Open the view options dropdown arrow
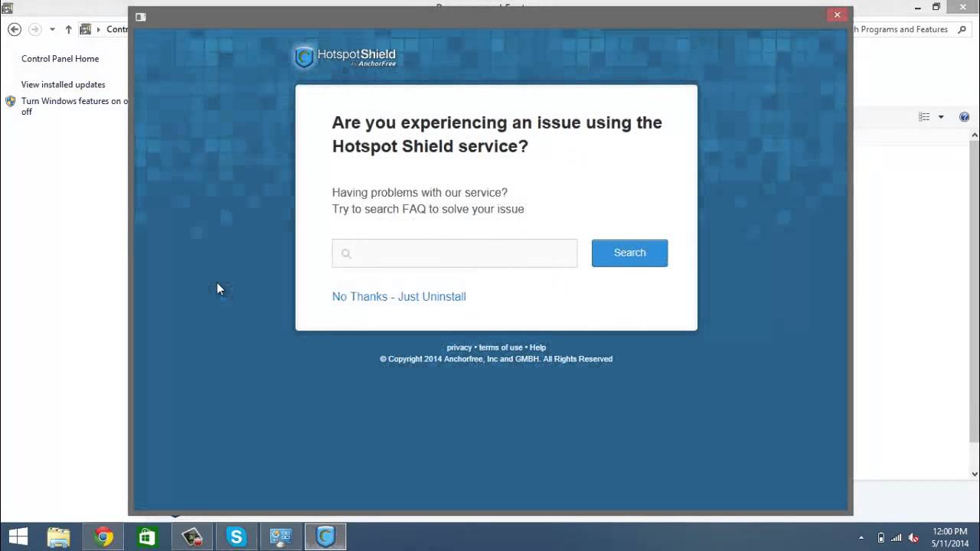Viewport: 980px width, 551px height. pos(941,117)
